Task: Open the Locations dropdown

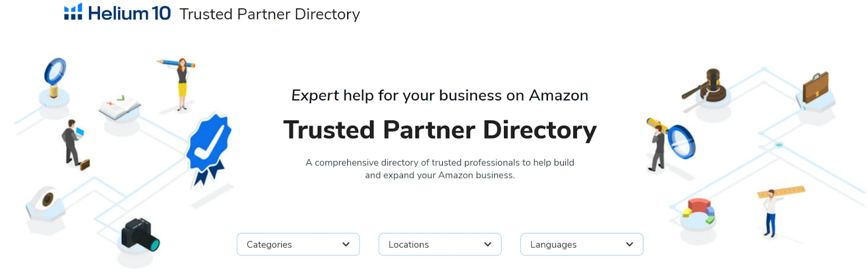Action: coord(439,244)
